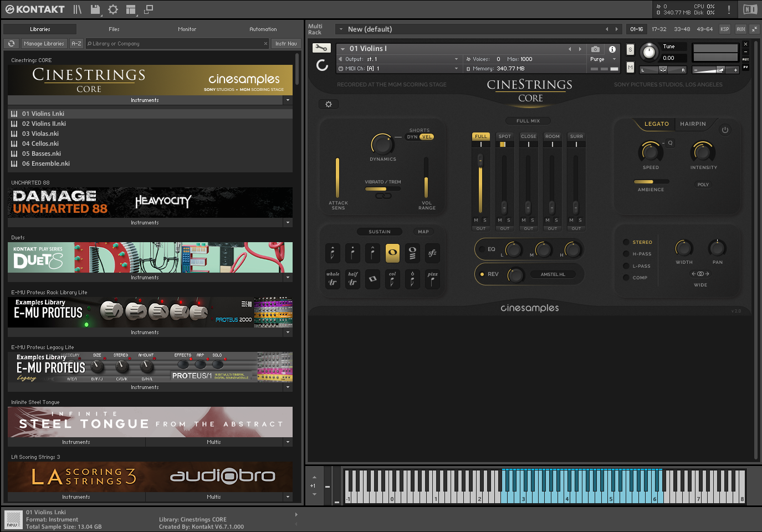Open AMSTEL HL reverb preset selector

[553, 274]
